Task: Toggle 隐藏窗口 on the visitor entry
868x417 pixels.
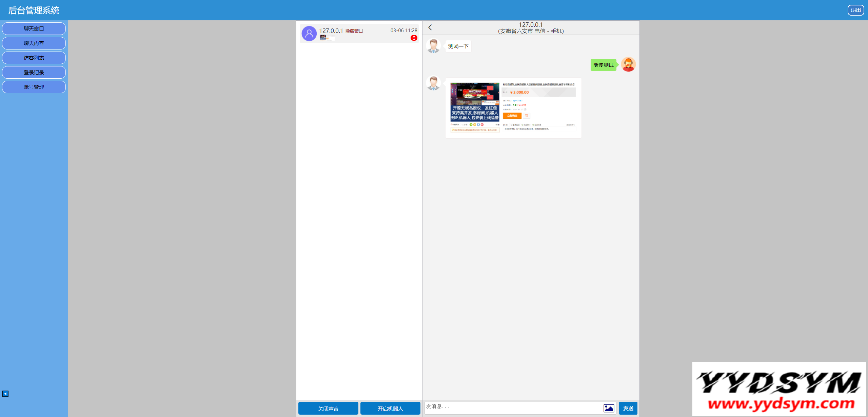Action: tap(354, 31)
